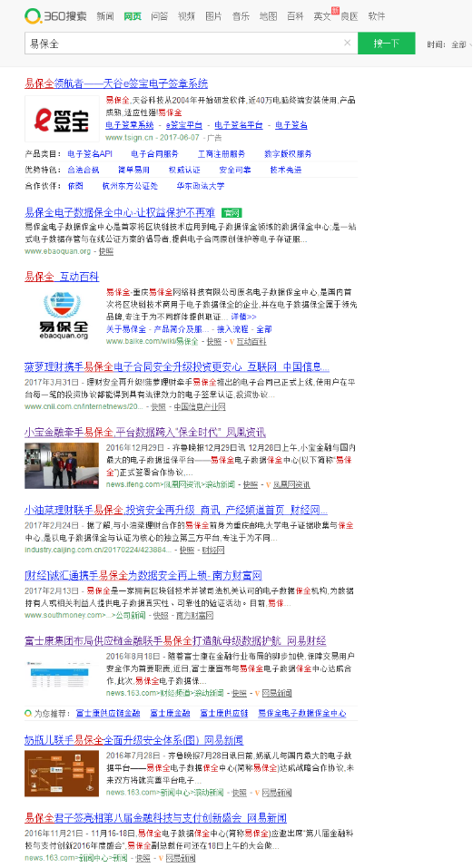Click the green 官网 badge

(232, 212)
